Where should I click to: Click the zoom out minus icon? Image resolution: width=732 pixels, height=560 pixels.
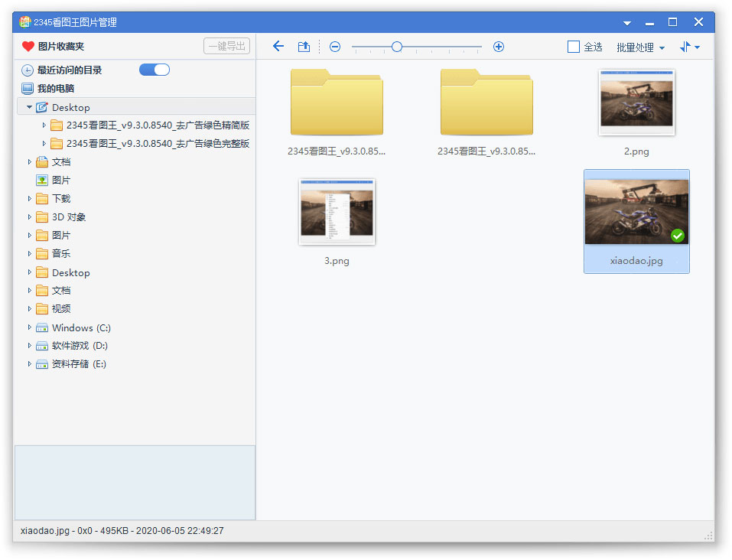click(334, 47)
